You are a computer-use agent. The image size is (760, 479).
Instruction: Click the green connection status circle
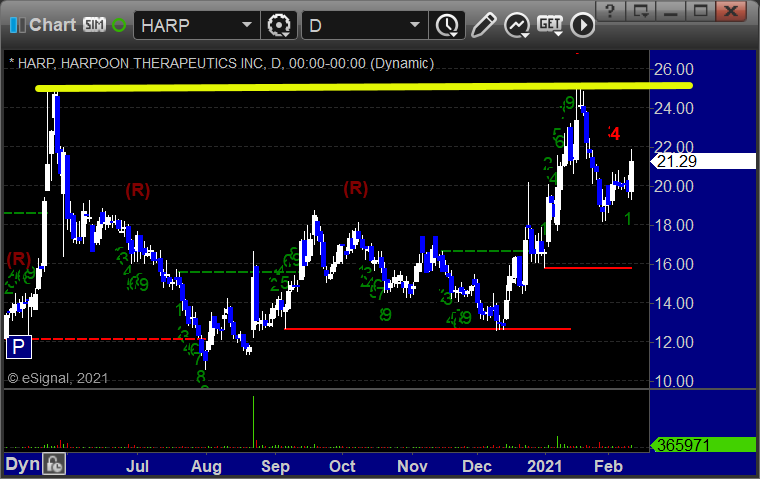[x=119, y=25]
